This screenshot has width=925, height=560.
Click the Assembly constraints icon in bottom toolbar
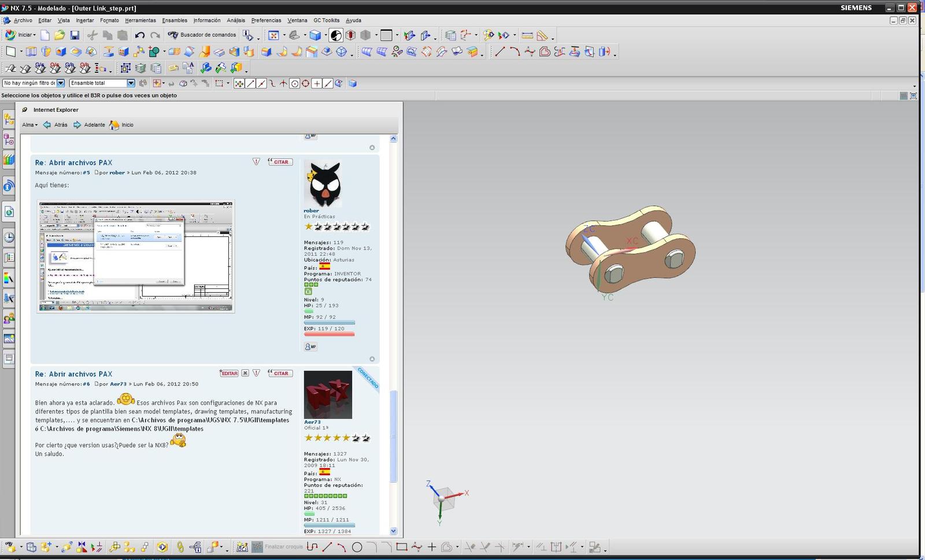(97, 547)
